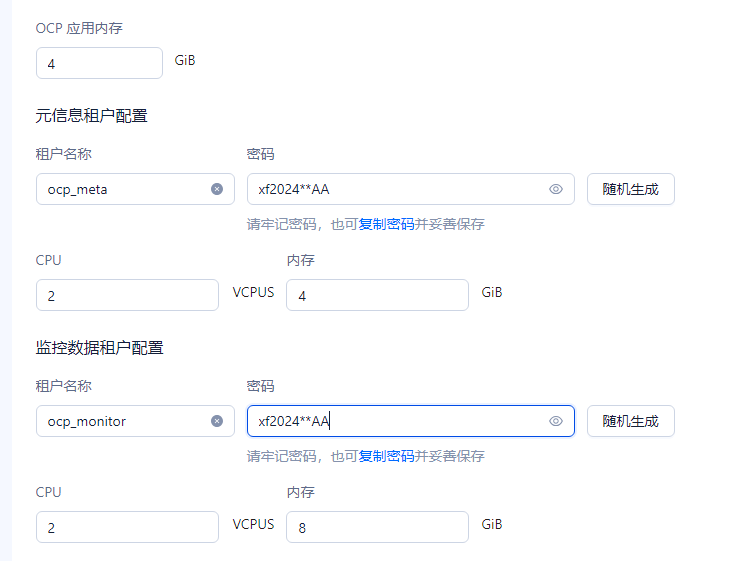756x561 pixels.
Task: Select the 监控数据租户 CPU VCPUS input
Action: (127, 527)
